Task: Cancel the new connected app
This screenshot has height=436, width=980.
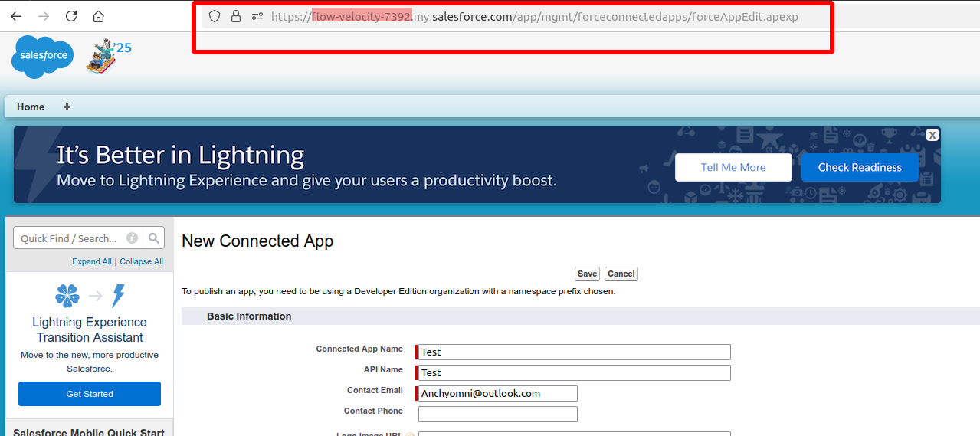Action: point(621,274)
